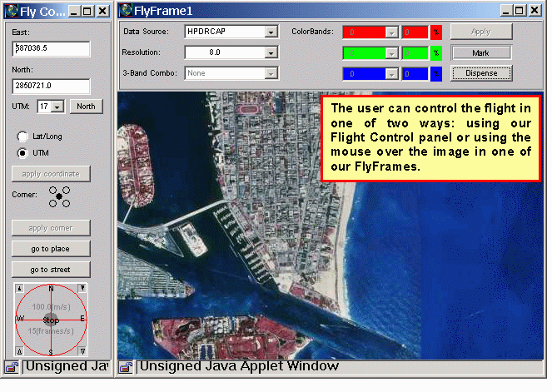Screen dimensions: 552x392
Task: Expand the Resolution dropdown
Action: tap(271, 52)
